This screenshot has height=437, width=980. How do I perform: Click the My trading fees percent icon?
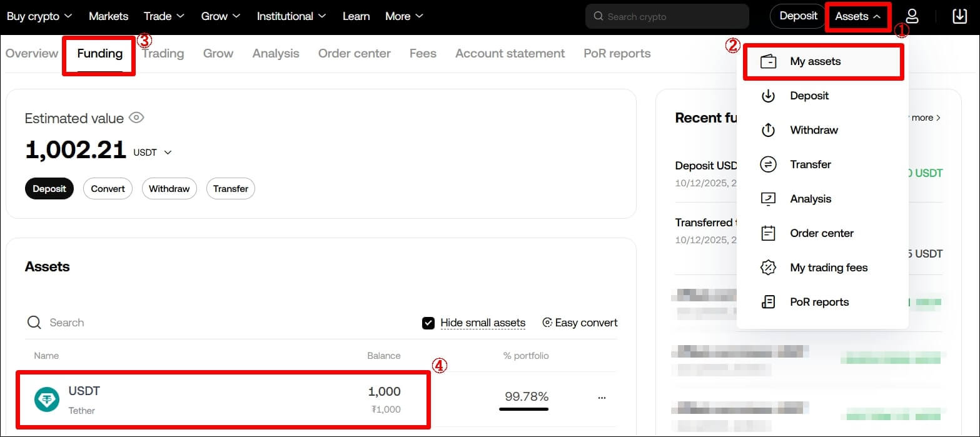point(768,268)
